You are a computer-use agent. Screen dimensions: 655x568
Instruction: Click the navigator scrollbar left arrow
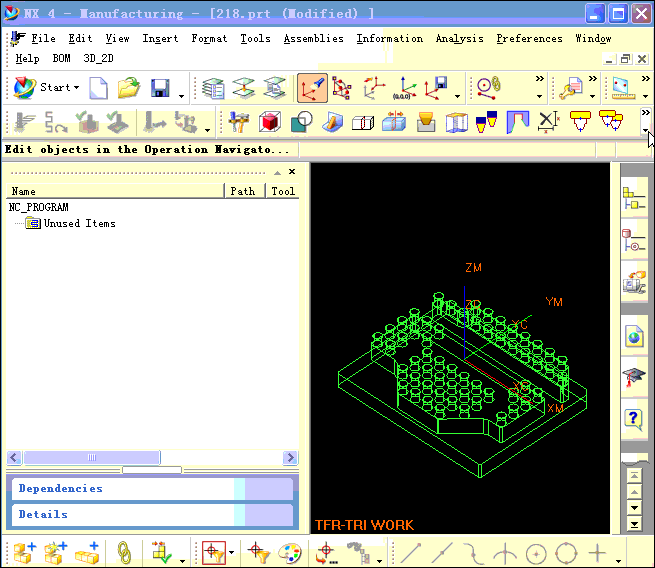tap(14, 457)
